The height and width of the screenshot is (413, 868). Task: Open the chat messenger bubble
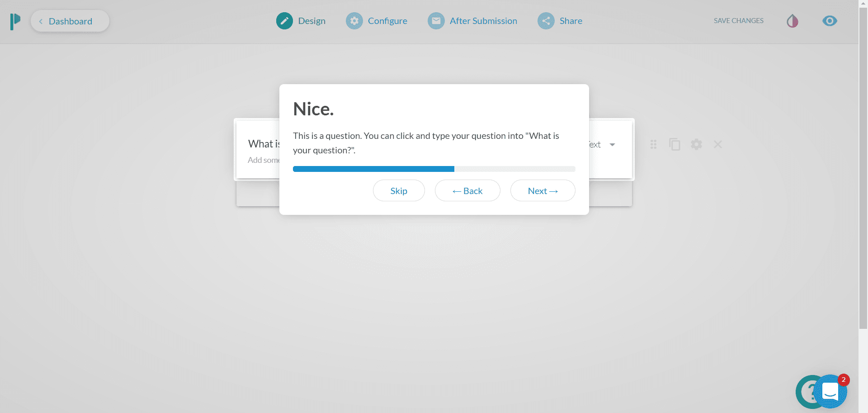coord(831,391)
